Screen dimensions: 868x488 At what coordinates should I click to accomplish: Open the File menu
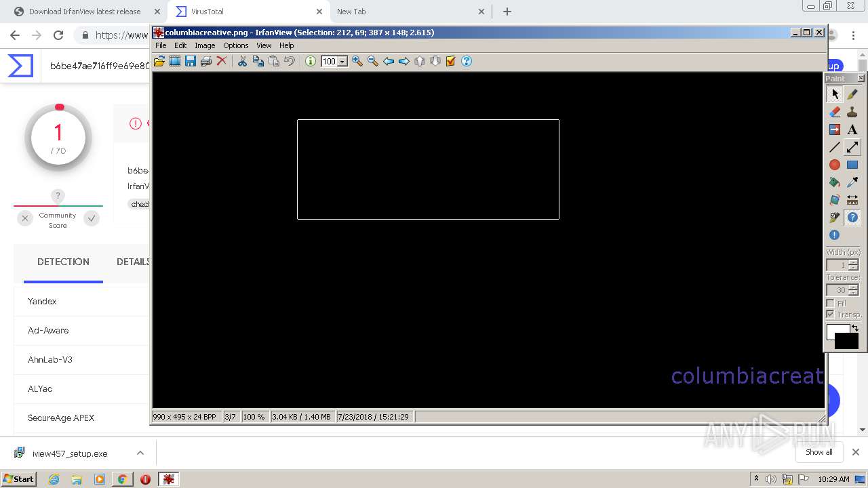click(x=161, y=45)
